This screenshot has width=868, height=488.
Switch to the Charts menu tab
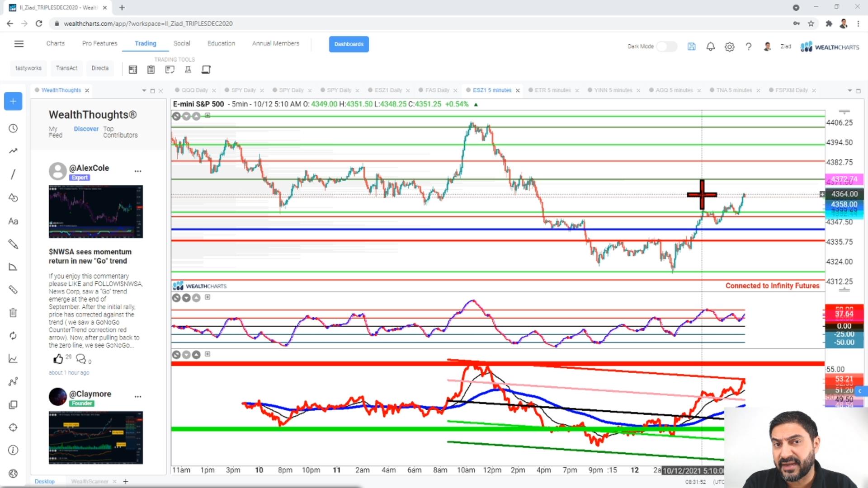(x=56, y=43)
